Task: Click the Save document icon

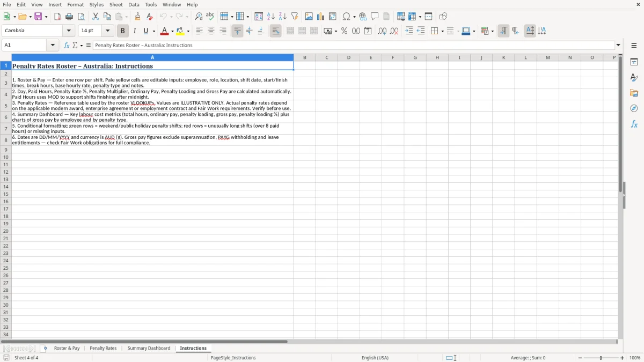Action: [x=38, y=17]
